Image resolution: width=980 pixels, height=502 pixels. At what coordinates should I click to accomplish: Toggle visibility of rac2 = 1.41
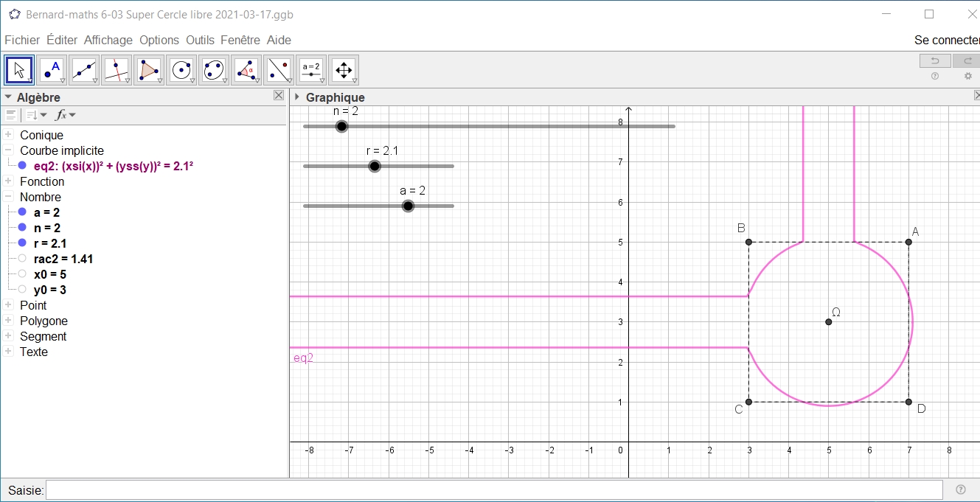(x=22, y=259)
